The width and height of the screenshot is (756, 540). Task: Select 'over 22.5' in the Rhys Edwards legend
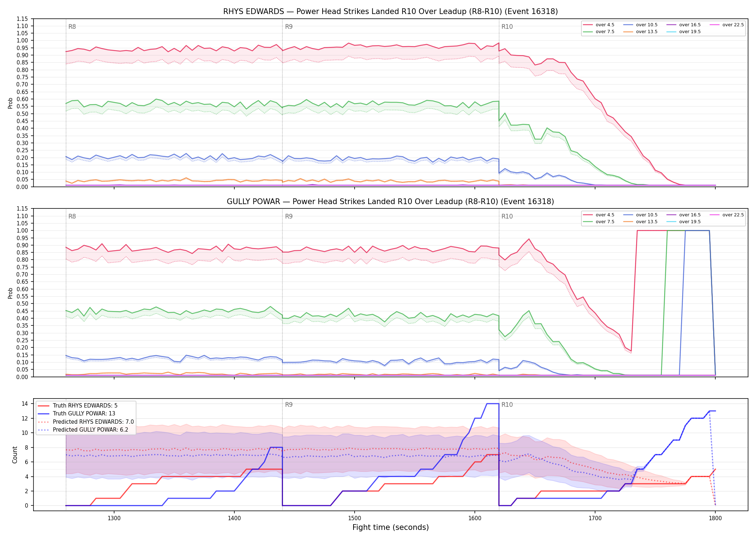click(x=727, y=25)
